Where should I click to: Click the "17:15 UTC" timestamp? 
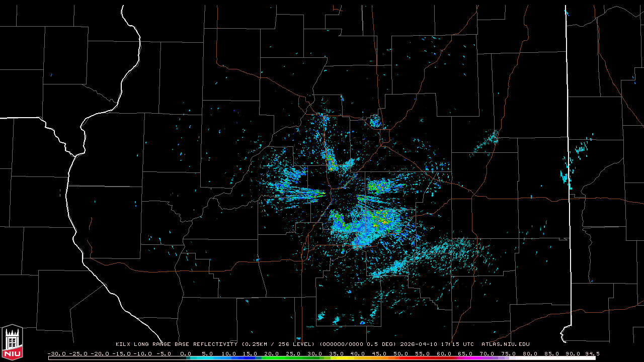[458, 344]
